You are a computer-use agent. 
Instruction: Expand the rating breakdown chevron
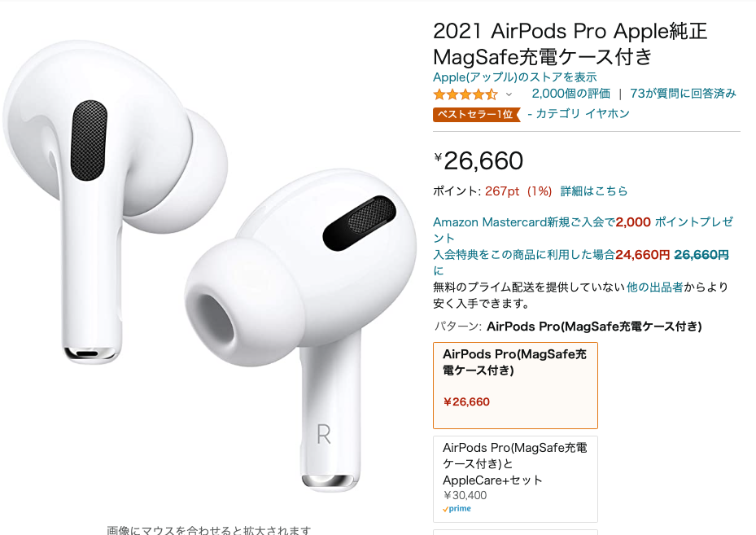(509, 94)
